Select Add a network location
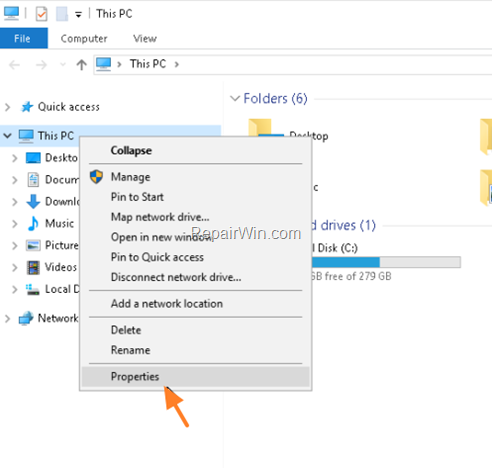Viewport: 492px width, 468px height. pyautogui.click(x=195, y=304)
